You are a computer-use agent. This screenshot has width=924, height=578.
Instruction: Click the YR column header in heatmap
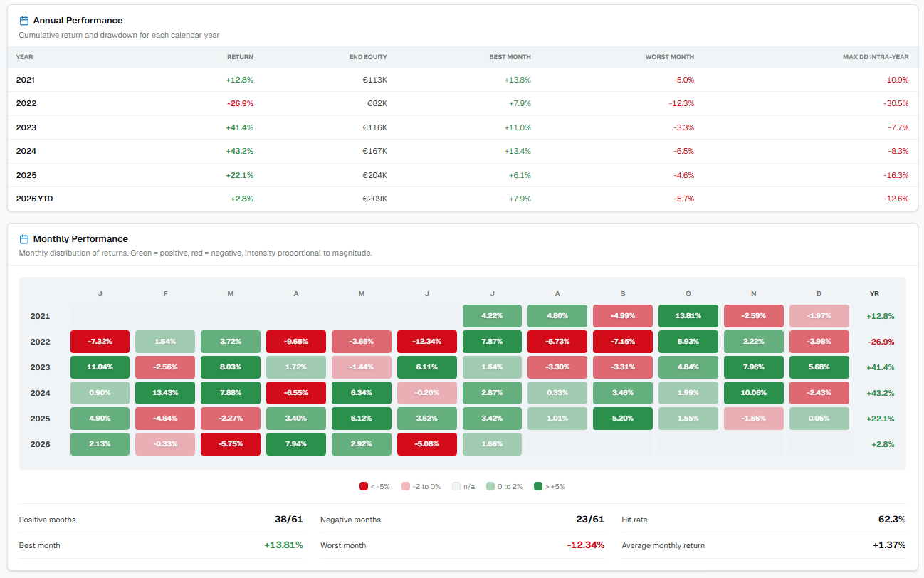point(874,293)
